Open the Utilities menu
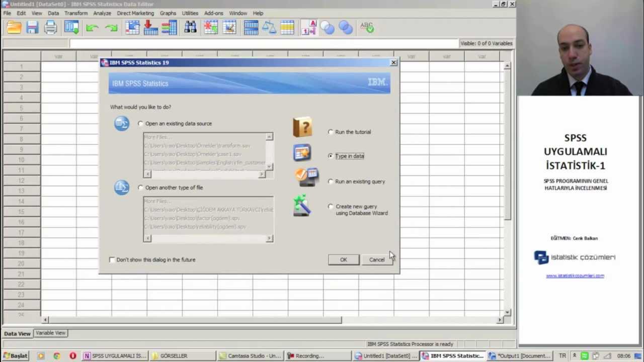Viewport: 644px width, 362px height. click(190, 13)
